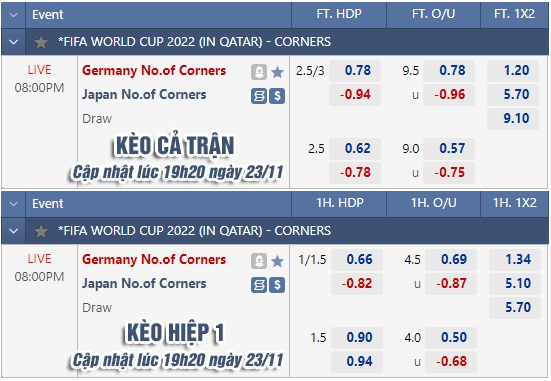The image size is (551, 381).
Task: Click cash-out dollar icon in full-time Japan row
Action: coord(277,96)
